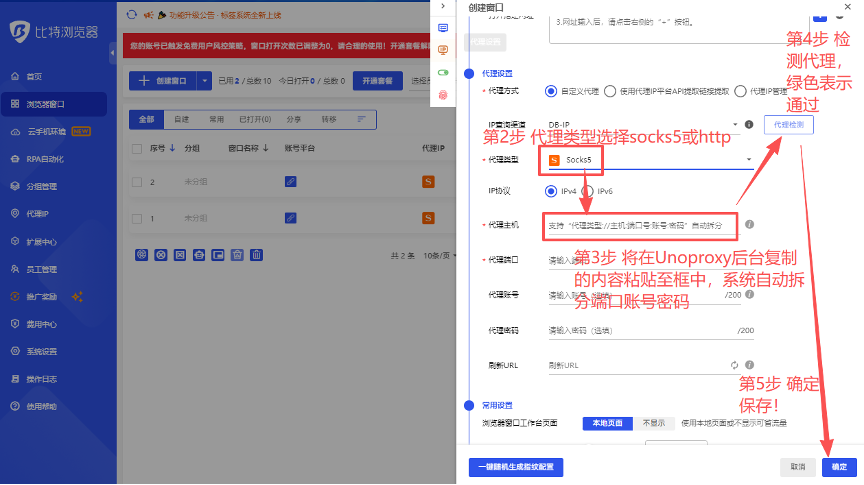Click the 代理检测 button
Screen dimensions: 864x485
(788, 125)
